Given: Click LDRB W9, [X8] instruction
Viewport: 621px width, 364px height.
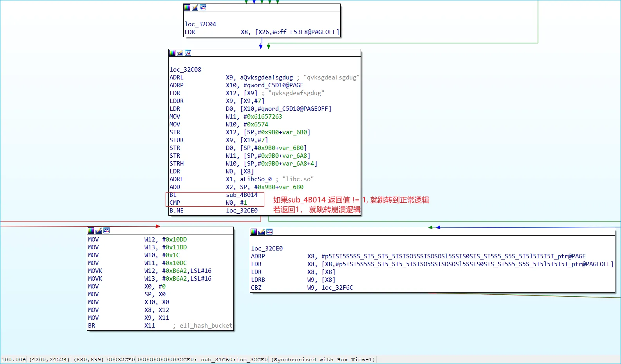Looking at the screenshot, I should click(293, 280).
